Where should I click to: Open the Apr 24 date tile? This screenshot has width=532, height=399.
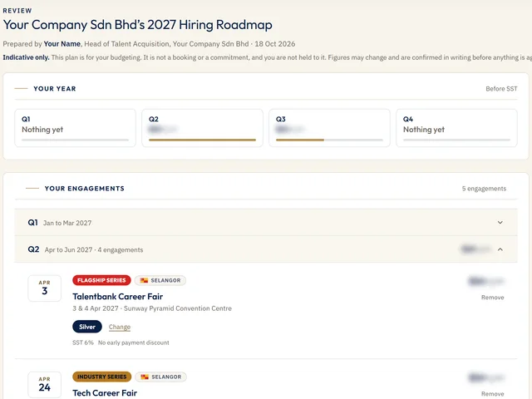click(44, 384)
